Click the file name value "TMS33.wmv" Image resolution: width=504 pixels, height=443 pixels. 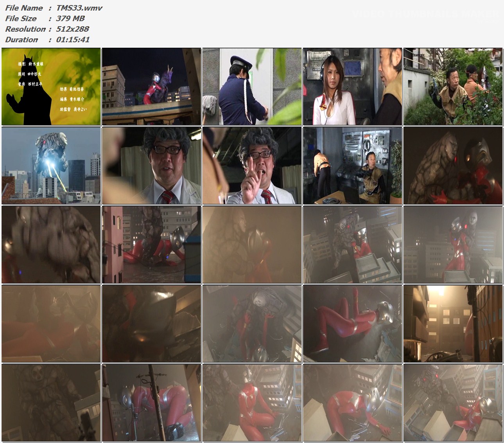pos(79,8)
